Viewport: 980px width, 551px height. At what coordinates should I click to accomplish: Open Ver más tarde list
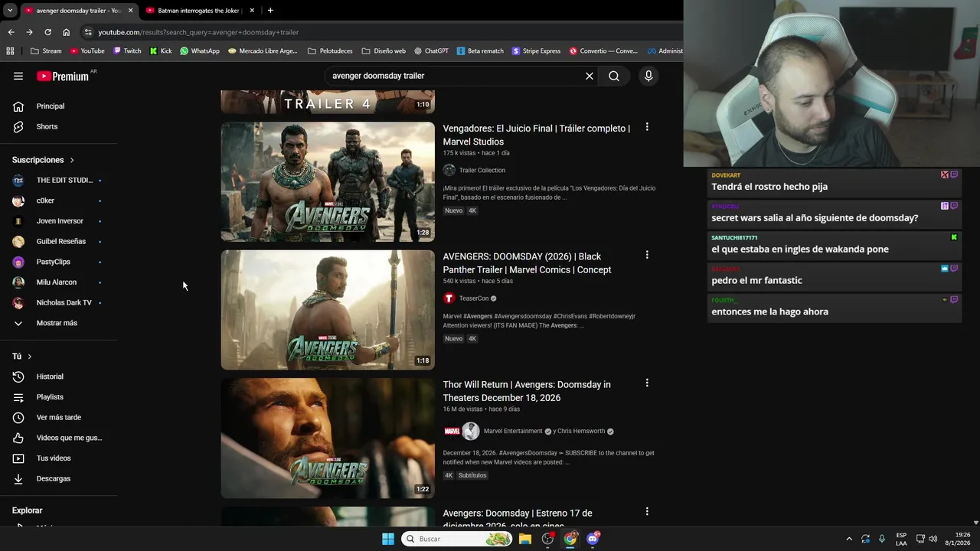59,417
